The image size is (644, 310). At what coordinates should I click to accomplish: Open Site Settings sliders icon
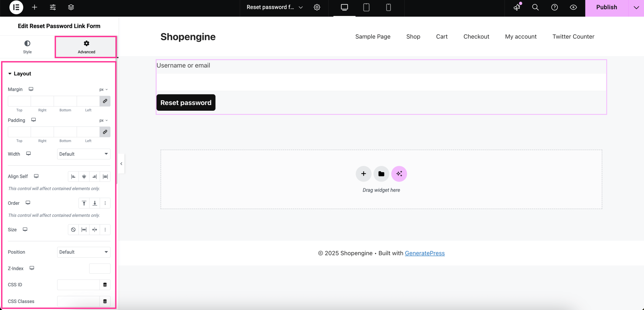click(53, 7)
